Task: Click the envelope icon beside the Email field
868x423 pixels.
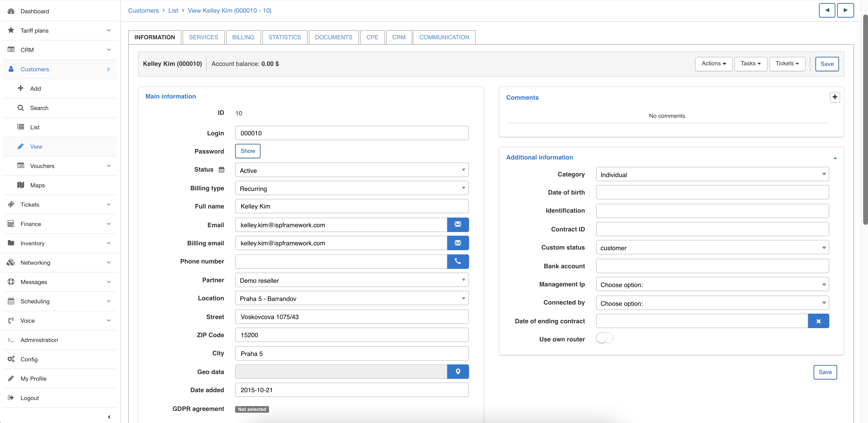Action: pos(458,224)
